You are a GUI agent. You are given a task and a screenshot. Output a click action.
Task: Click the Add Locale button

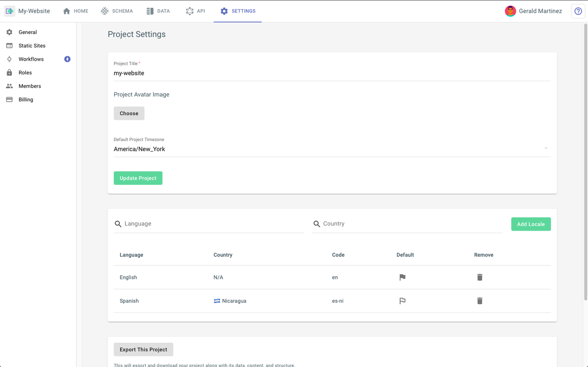coord(531,224)
